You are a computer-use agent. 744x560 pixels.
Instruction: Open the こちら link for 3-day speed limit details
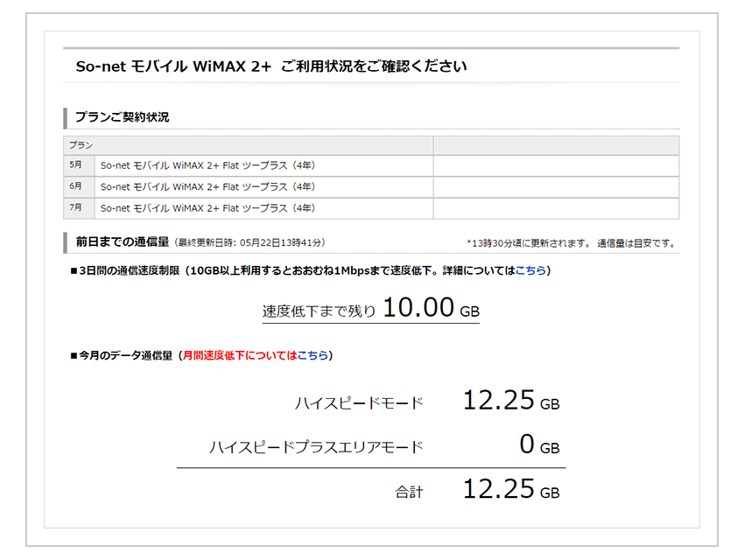click(530, 271)
